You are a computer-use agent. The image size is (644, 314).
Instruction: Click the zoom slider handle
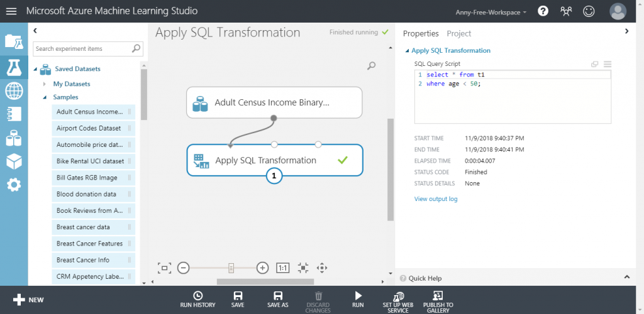pyautogui.click(x=231, y=268)
